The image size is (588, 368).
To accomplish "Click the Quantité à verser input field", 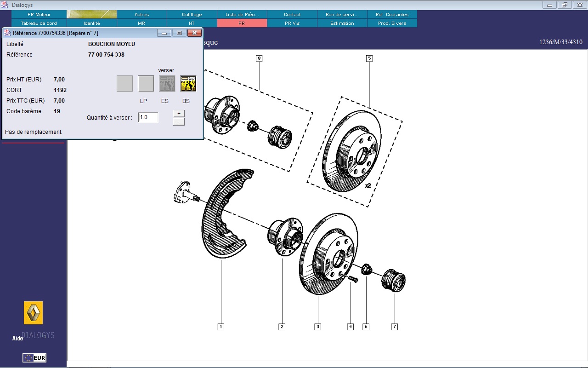I will point(148,117).
